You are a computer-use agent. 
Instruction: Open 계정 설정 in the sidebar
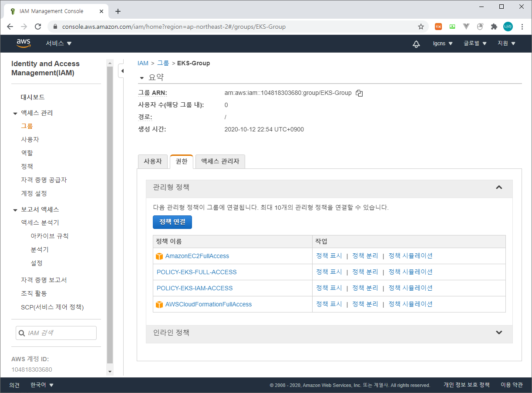34,193
